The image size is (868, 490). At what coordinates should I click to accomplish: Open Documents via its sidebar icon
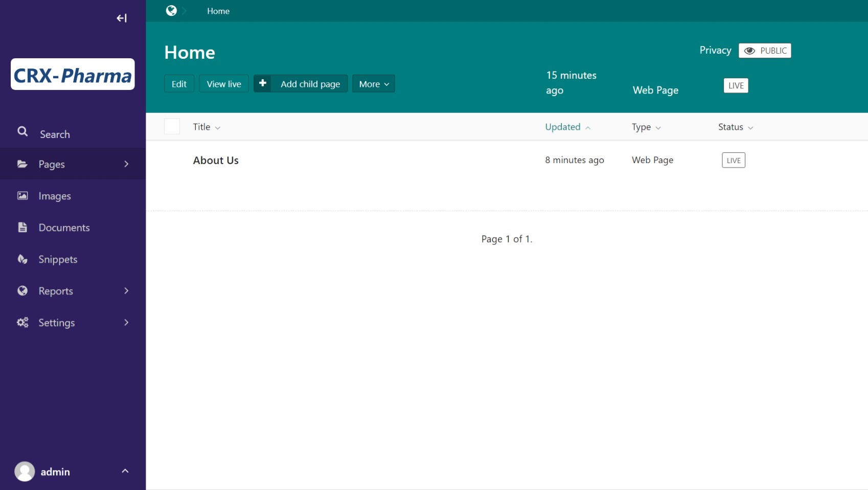[22, 227]
